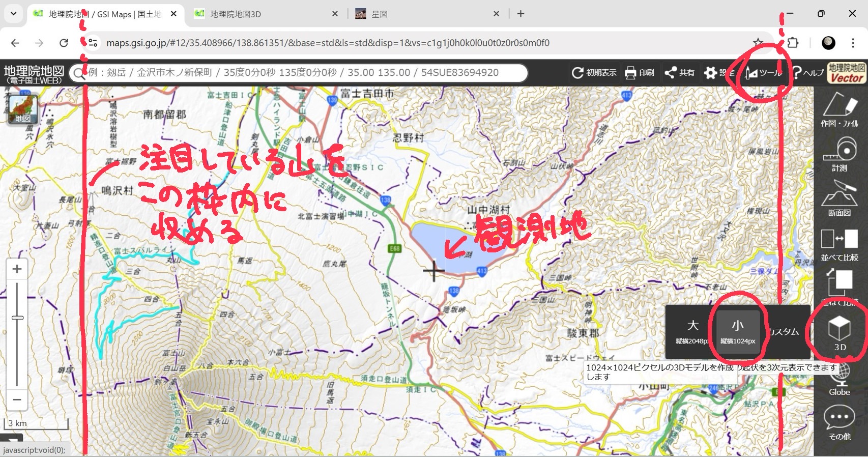Open the browser extensions puzzle icon
868x457 pixels.
point(793,43)
